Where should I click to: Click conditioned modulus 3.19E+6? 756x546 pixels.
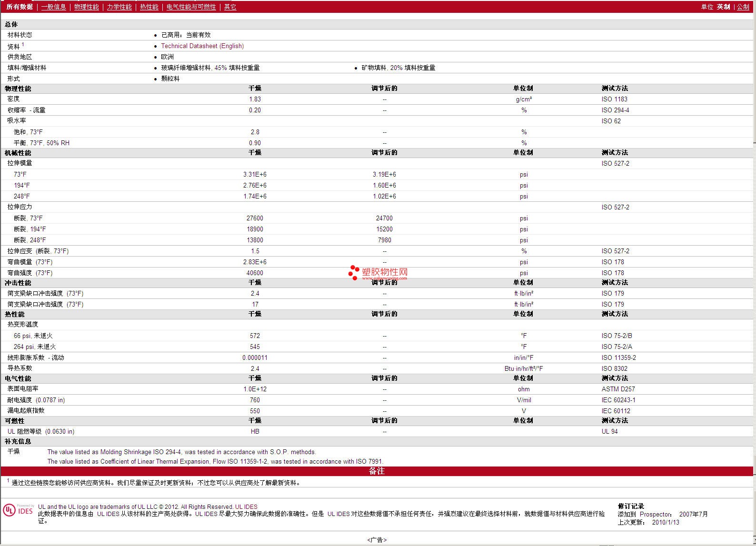point(384,174)
